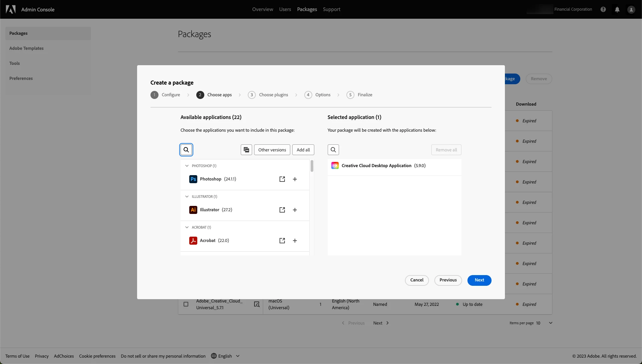642x364 pixels.
Task: Open the notifications bell icon
Action: (617, 9)
